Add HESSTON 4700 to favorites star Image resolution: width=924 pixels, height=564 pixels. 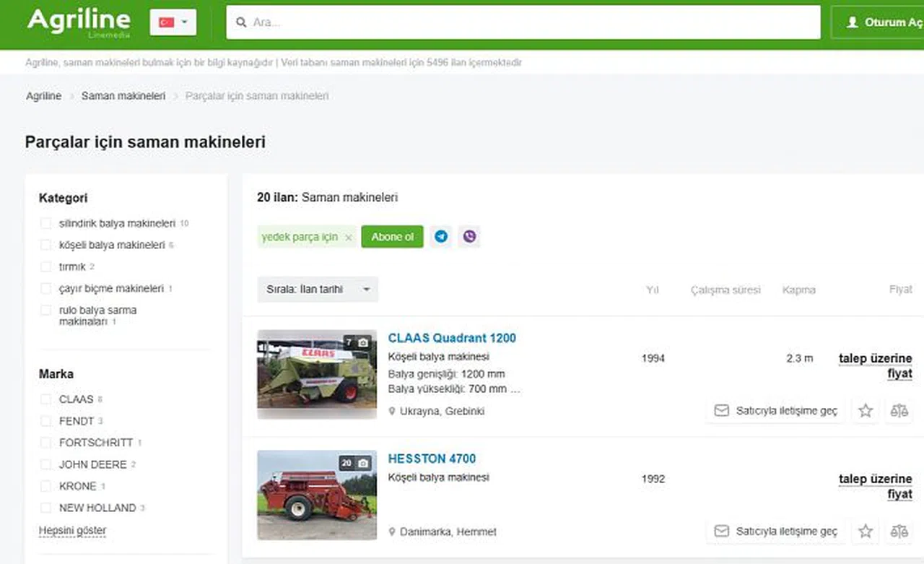(x=866, y=532)
